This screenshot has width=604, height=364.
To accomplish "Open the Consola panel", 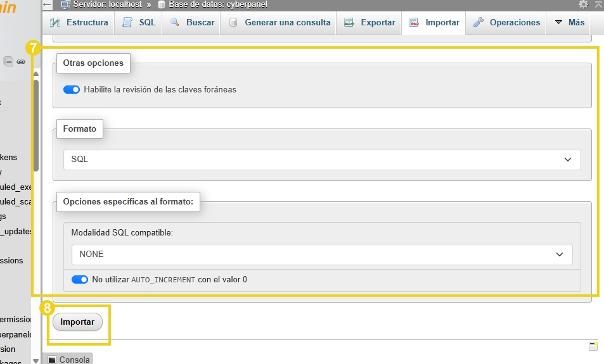I will [x=67, y=359].
